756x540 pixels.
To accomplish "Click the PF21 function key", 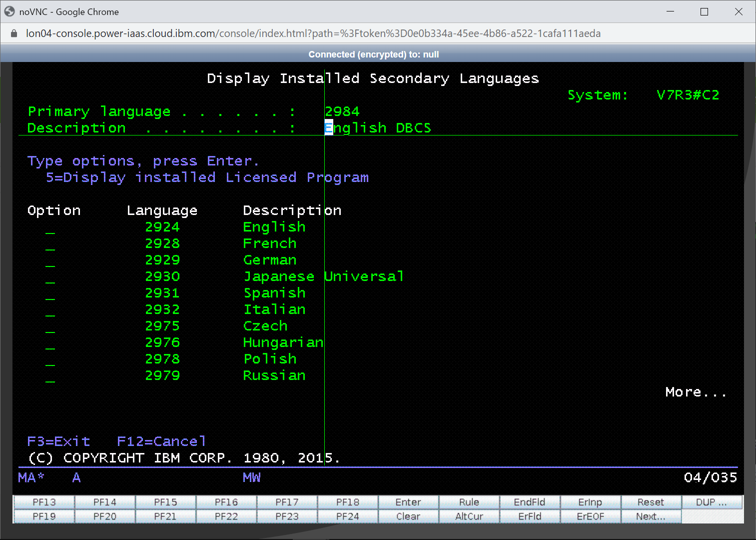I will click(165, 516).
